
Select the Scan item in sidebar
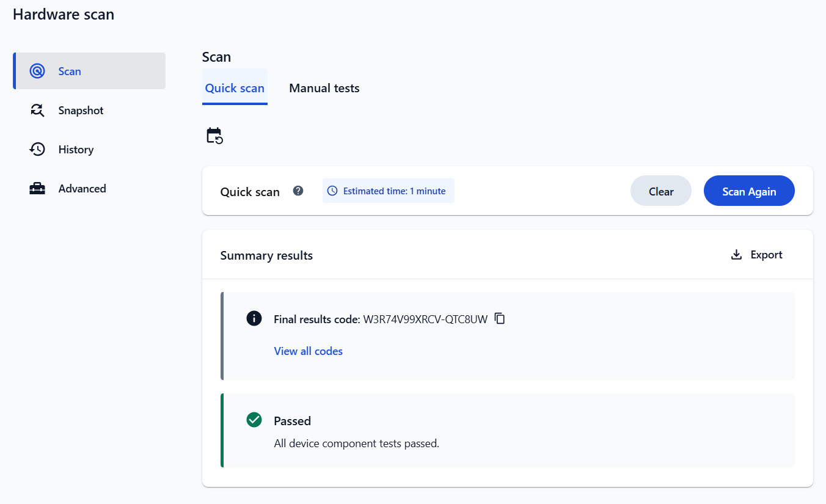89,71
